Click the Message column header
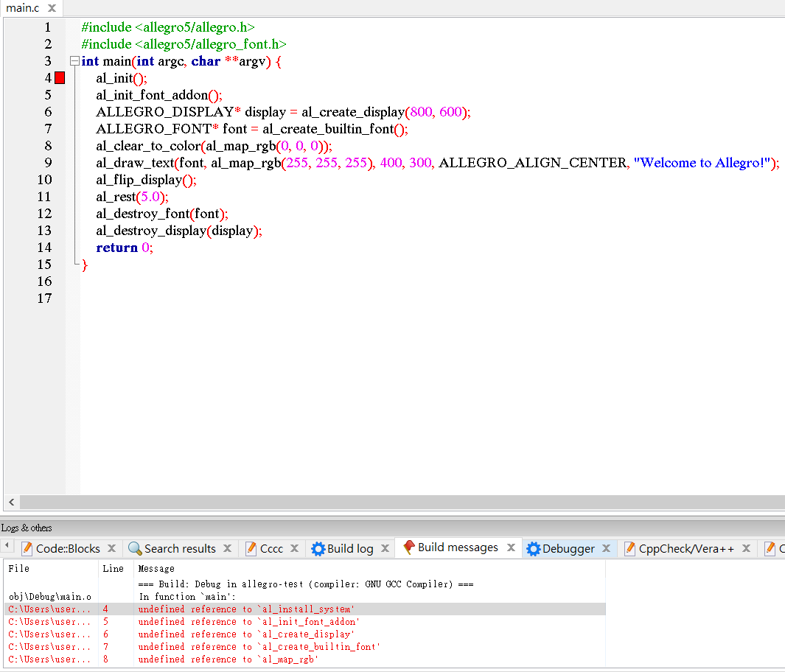This screenshot has height=672, width=785. [156, 569]
